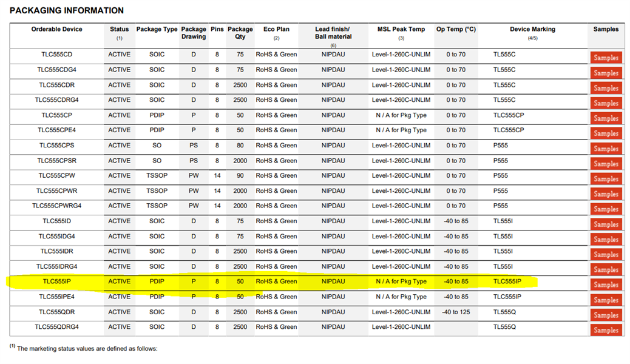Select the TLC555CPWR device name
Image resolution: width=630 pixels, height=364 pixels.
pyautogui.click(x=56, y=190)
